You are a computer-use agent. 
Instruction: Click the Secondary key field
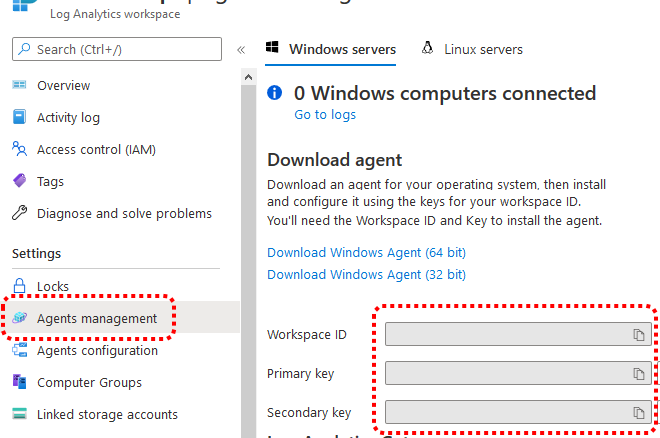(519, 412)
